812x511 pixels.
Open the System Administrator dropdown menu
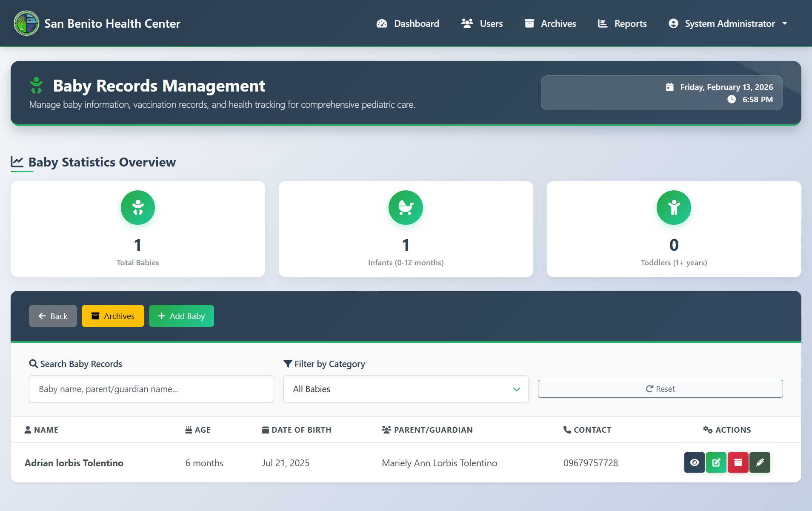click(x=728, y=23)
